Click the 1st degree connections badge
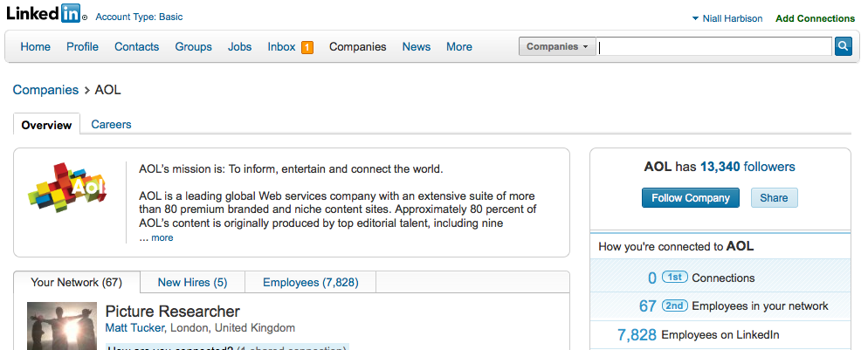 click(674, 277)
